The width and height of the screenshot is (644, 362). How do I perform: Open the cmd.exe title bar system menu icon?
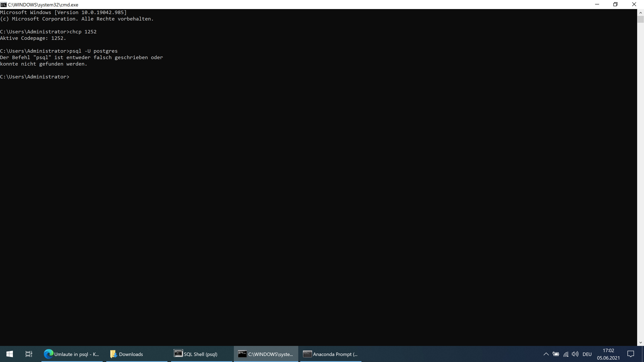coord(3,4)
